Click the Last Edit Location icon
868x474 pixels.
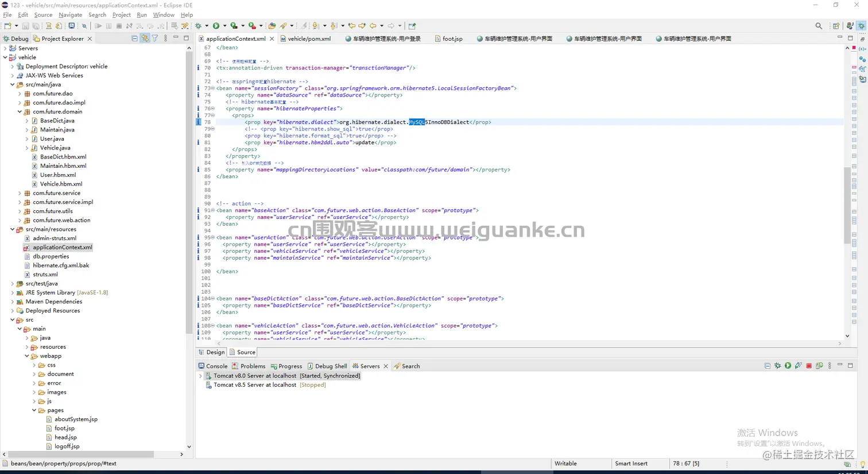(x=351, y=26)
